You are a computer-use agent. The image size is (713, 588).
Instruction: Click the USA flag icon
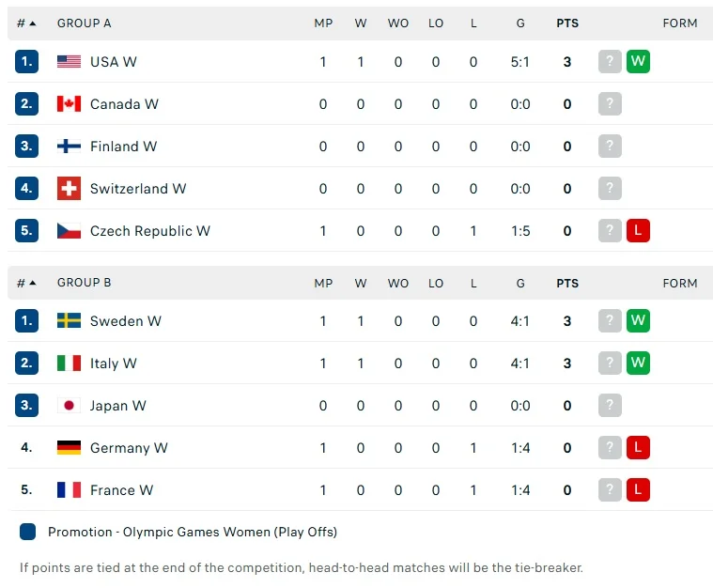(x=69, y=62)
